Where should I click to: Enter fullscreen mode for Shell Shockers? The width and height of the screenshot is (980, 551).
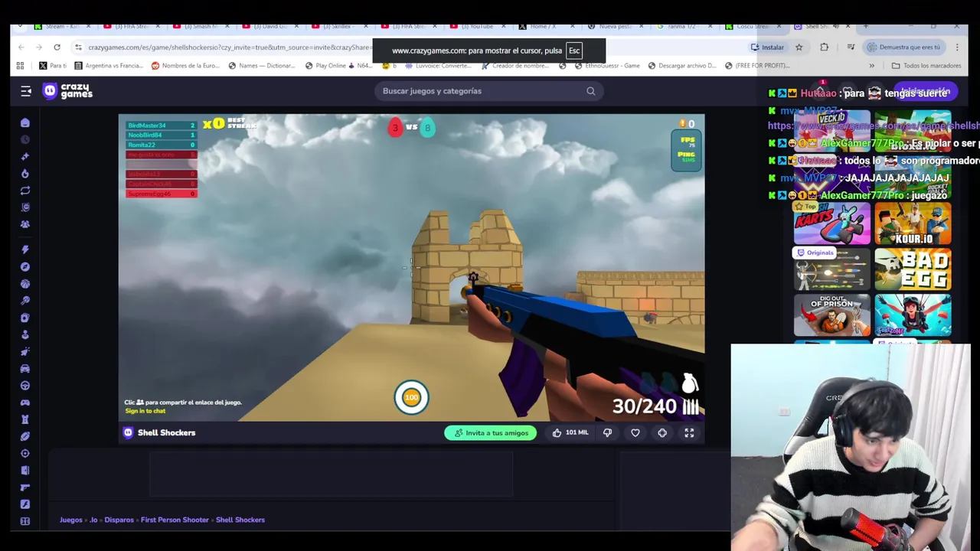[689, 433]
